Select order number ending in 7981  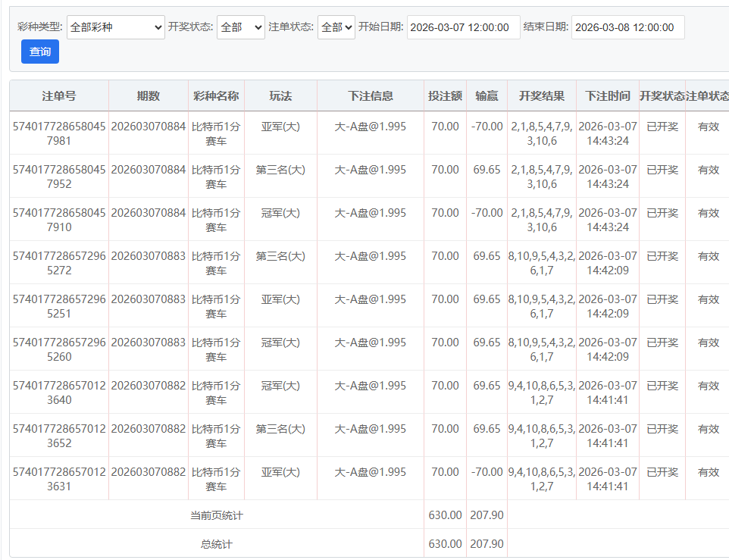59,133
